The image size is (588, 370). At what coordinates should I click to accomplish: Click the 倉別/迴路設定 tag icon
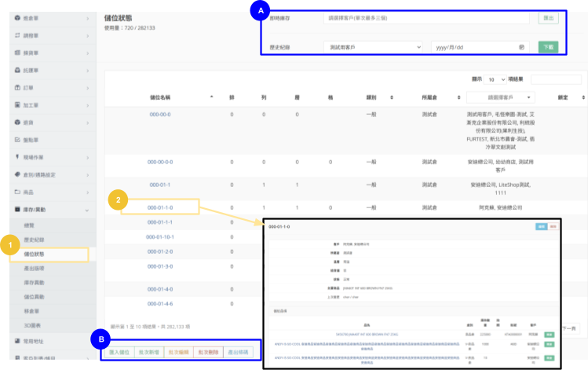[17, 174]
